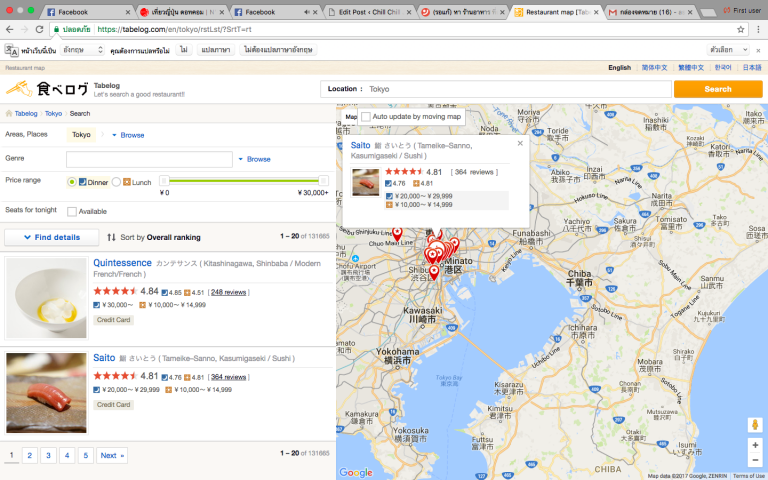Screen dimensions: 768x480
Task: Click the sort arrows icon
Action: tap(111, 237)
